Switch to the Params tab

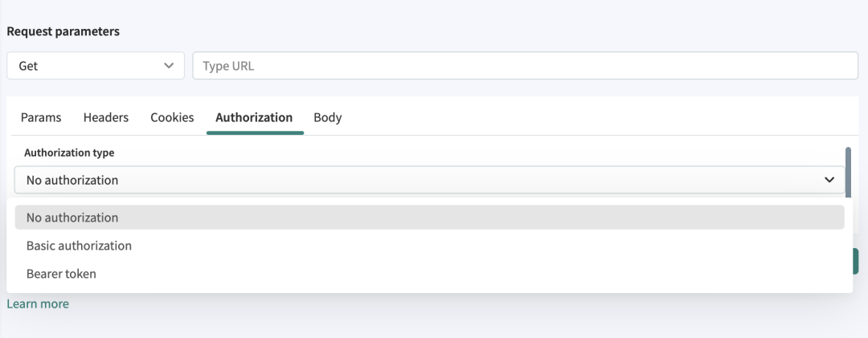pyautogui.click(x=41, y=117)
